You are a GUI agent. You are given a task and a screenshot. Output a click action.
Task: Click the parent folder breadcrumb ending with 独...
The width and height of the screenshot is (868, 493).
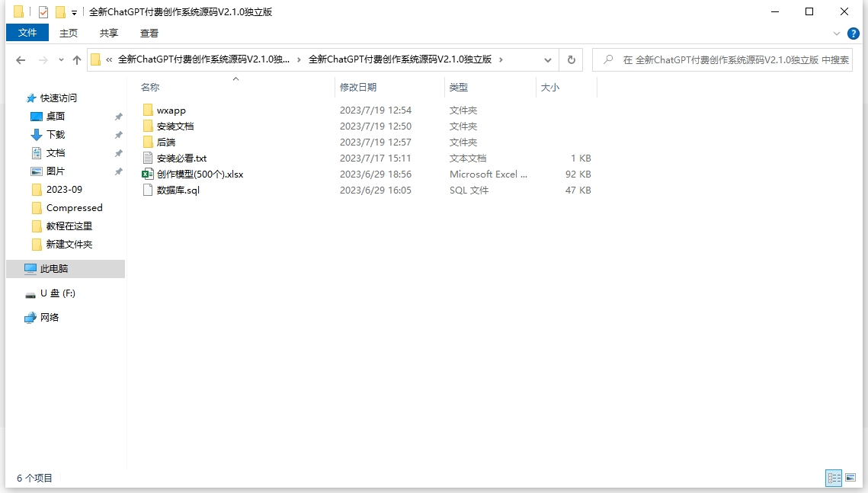(x=203, y=59)
